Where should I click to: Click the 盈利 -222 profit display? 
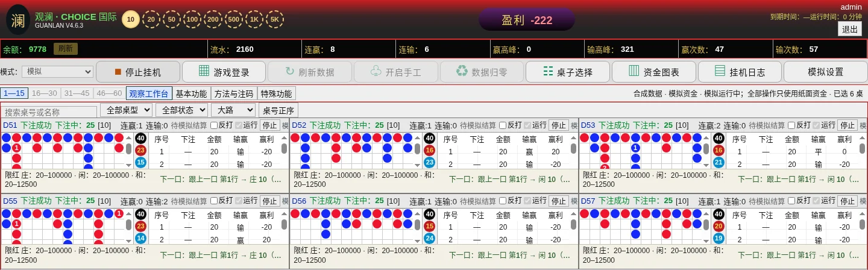[527, 20]
